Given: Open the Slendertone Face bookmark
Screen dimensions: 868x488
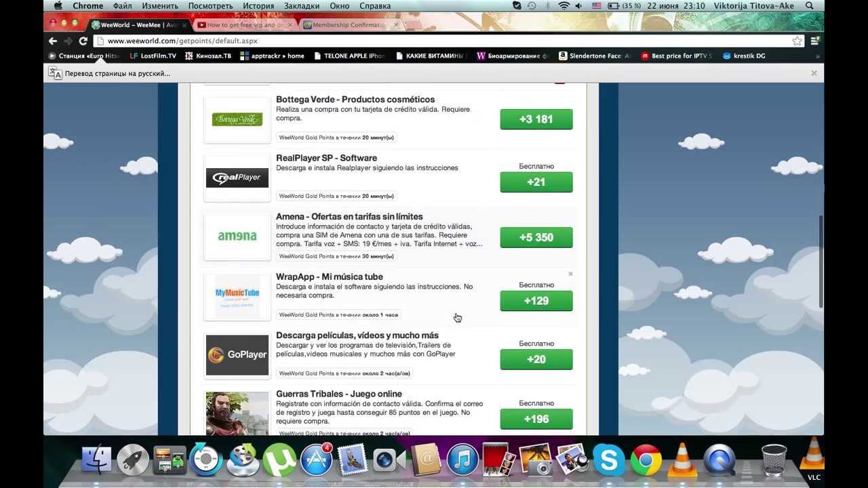Looking at the screenshot, I should (x=594, y=56).
